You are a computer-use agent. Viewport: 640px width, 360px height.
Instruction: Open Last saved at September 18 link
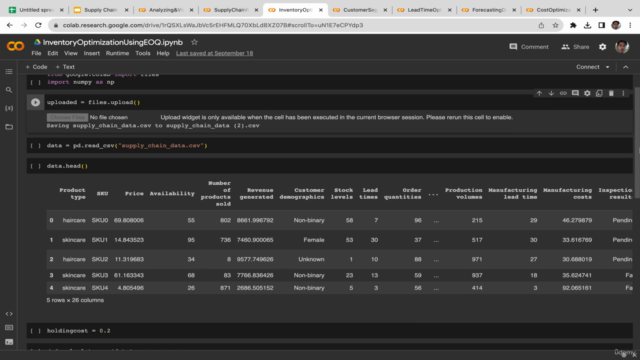[x=214, y=53]
